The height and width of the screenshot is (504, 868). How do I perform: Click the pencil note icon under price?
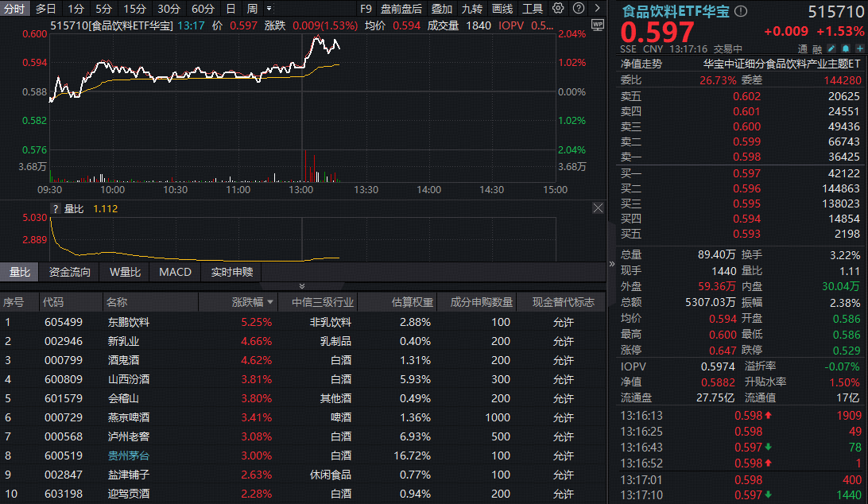[x=831, y=49]
